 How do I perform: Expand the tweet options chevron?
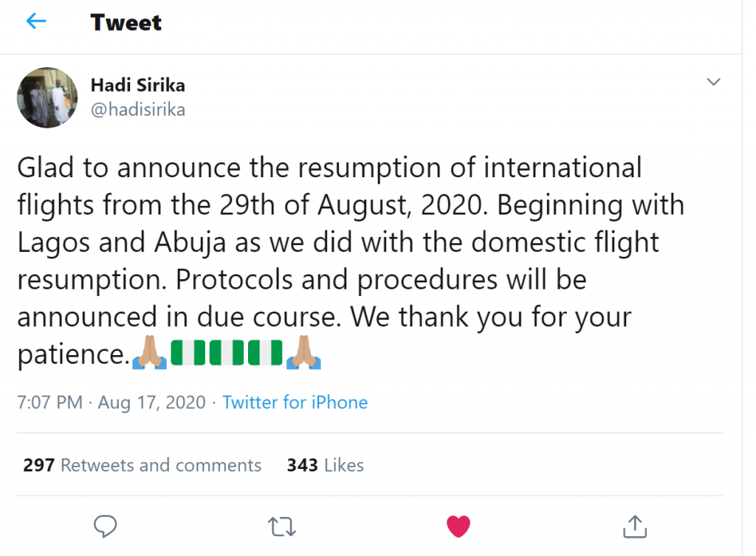(x=713, y=82)
